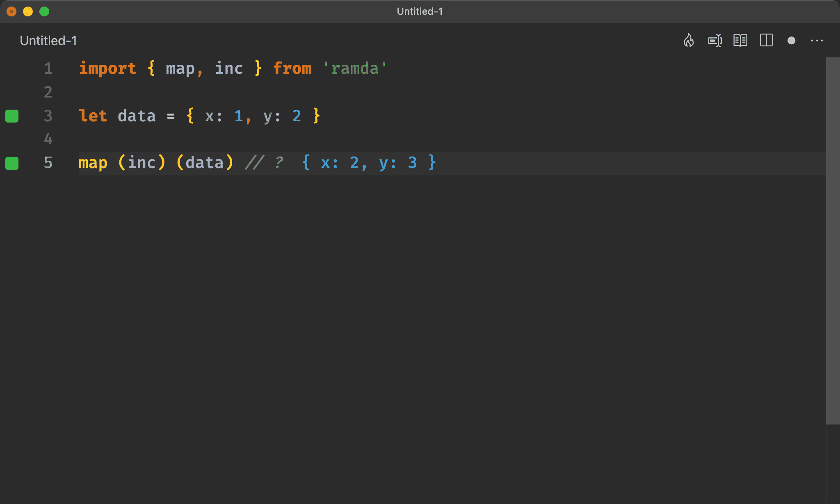Click the green breakpoint on line 3
Viewport: 840px width, 504px height.
tap(13, 116)
